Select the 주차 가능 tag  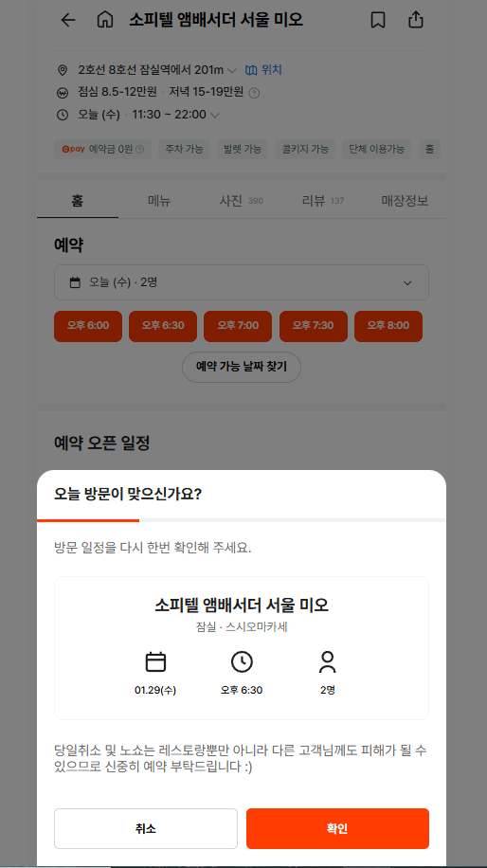pyautogui.click(x=185, y=149)
